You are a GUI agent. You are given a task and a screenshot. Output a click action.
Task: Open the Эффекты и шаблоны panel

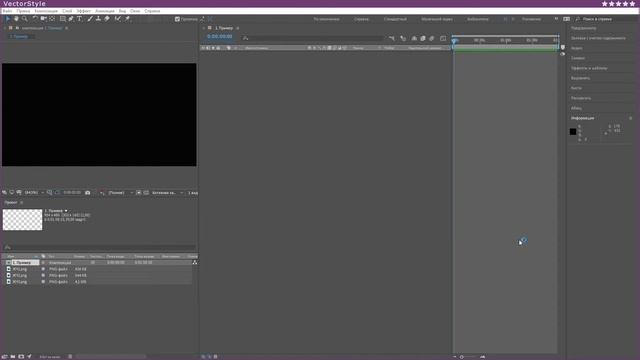point(589,68)
